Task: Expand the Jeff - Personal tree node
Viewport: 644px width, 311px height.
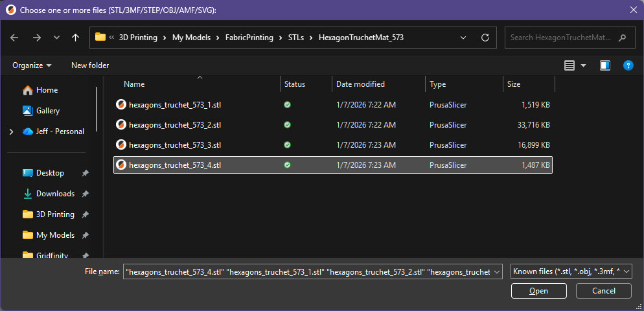Action: [12, 132]
